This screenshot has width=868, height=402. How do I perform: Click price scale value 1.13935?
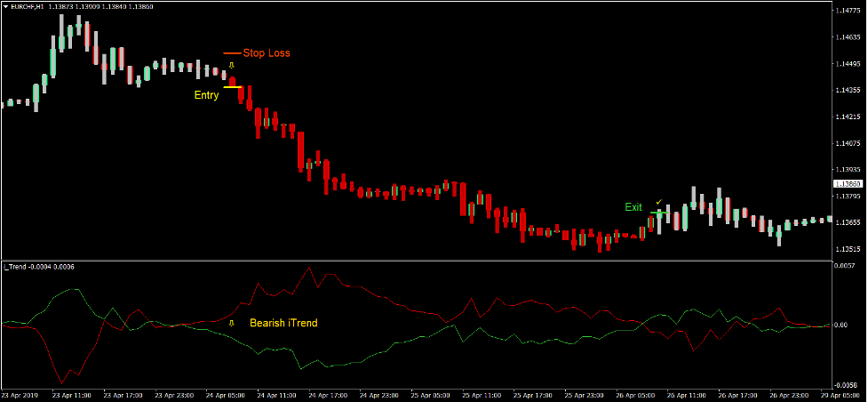[849, 170]
